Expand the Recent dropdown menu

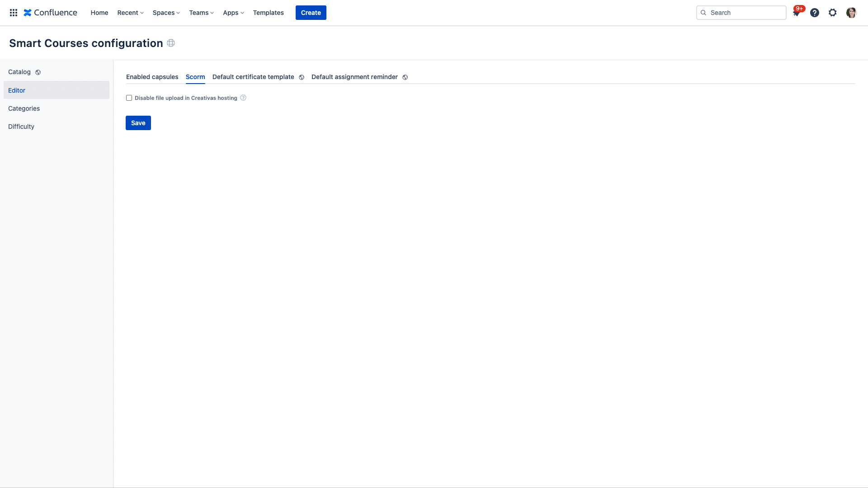point(130,13)
